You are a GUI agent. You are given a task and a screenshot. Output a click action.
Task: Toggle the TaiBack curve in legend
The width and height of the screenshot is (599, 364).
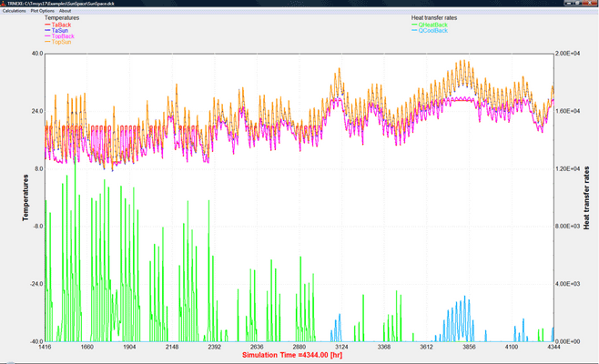coord(61,25)
